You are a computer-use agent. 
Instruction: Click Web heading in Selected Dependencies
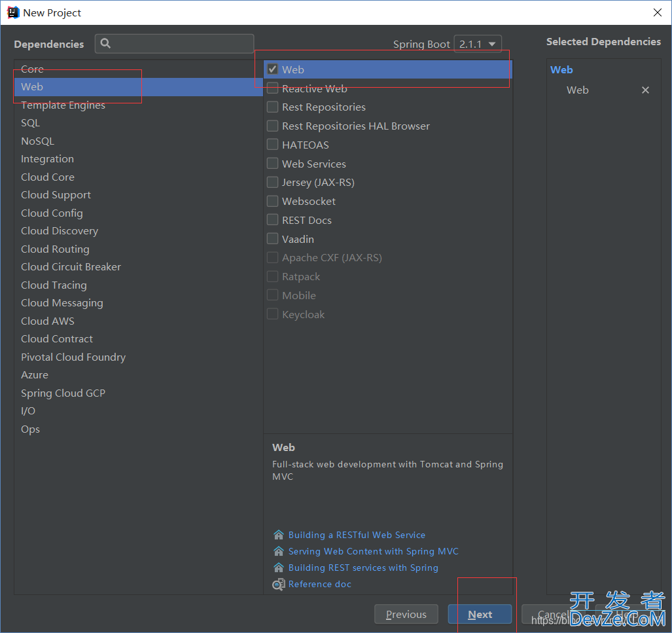561,70
